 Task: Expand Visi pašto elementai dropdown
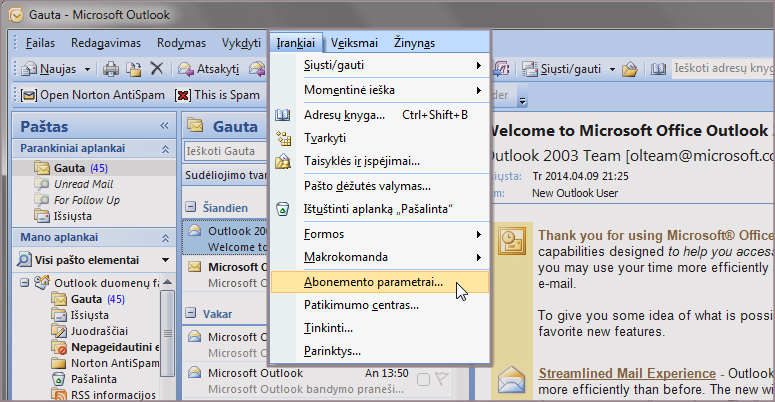tap(163, 260)
